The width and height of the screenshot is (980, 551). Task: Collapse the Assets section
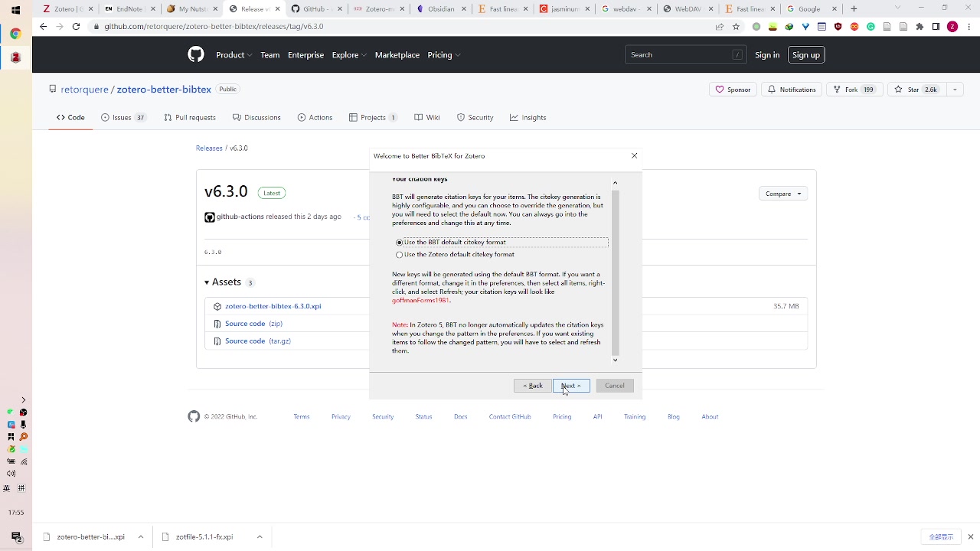pos(223,282)
